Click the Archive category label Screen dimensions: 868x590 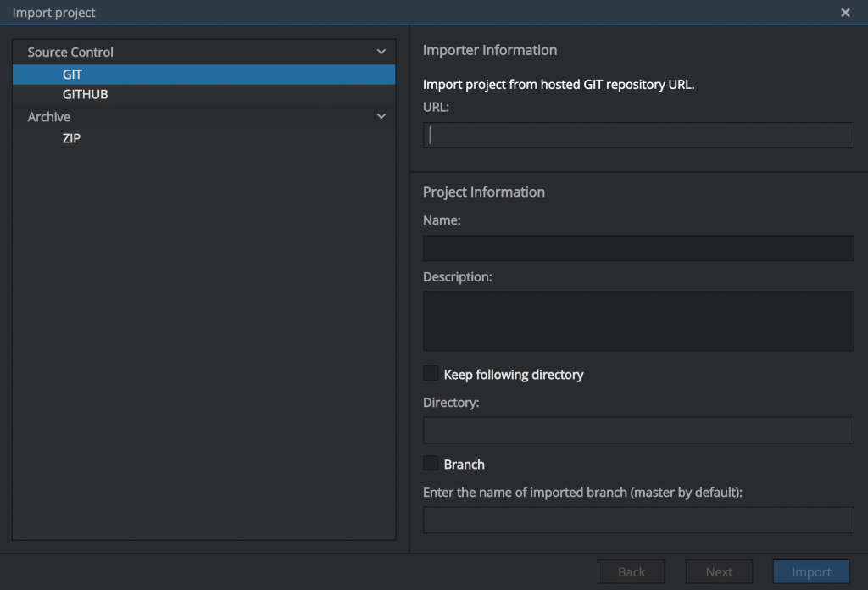pos(48,117)
